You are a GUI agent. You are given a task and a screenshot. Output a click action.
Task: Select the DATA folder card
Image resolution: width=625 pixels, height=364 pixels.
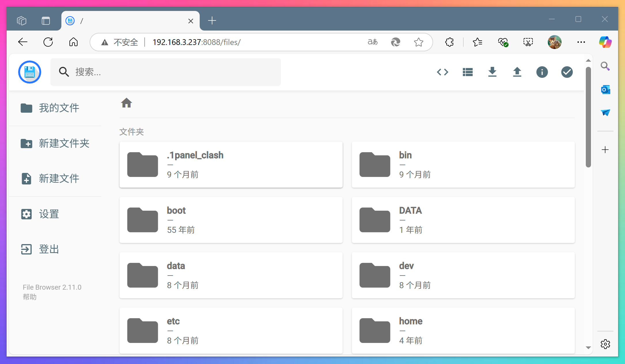coord(463,220)
